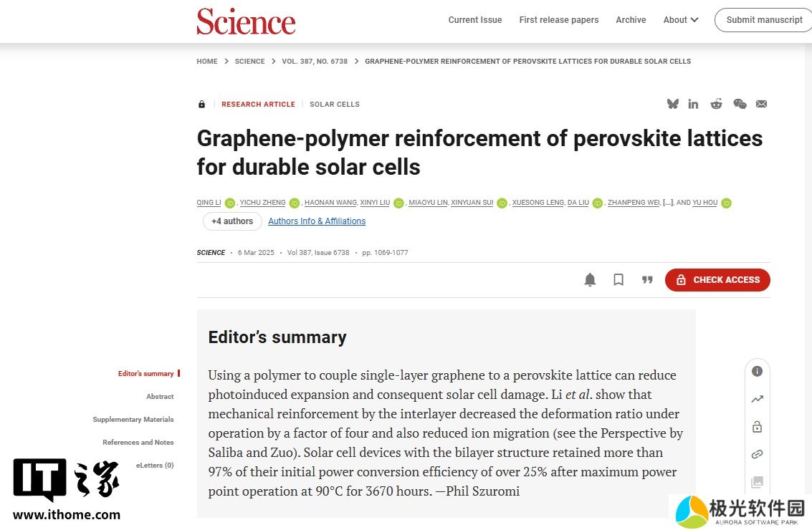The width and height of the screenshot is (812, 530).
Task: Bookmark this article with bookmark icon
Action: [618, 280]
